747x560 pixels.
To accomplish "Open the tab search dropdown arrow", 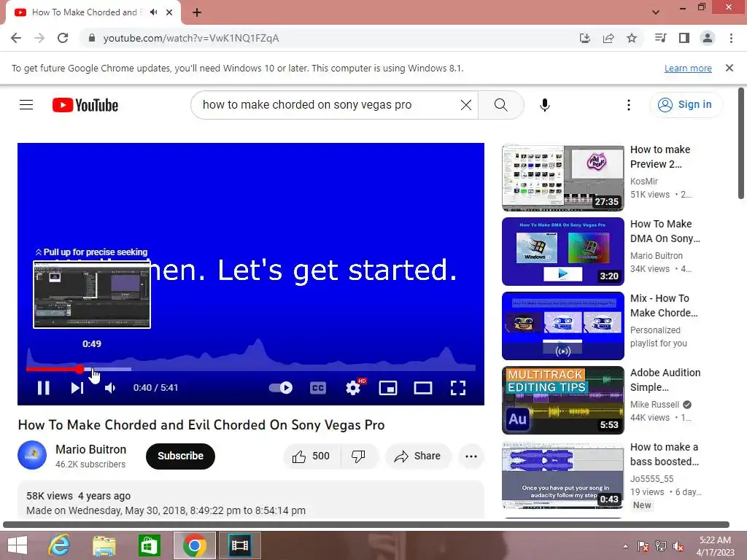I will [x=656, y=12].
